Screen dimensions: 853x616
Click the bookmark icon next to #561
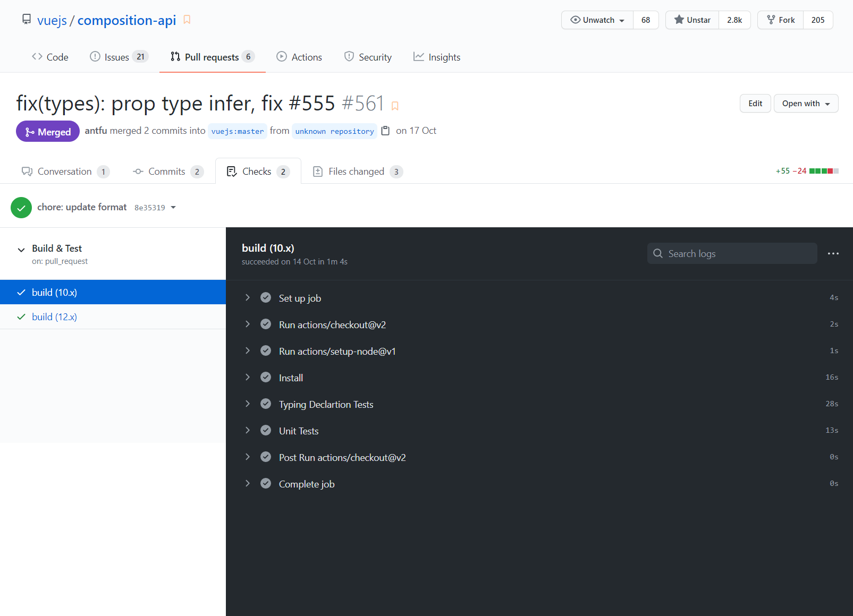[395, 106]
